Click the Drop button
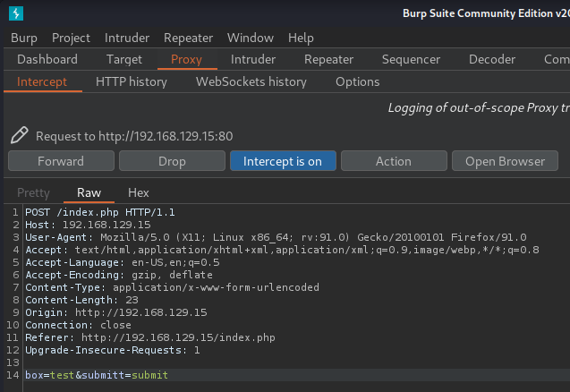 pyautogui.click(x=172, y=161)
